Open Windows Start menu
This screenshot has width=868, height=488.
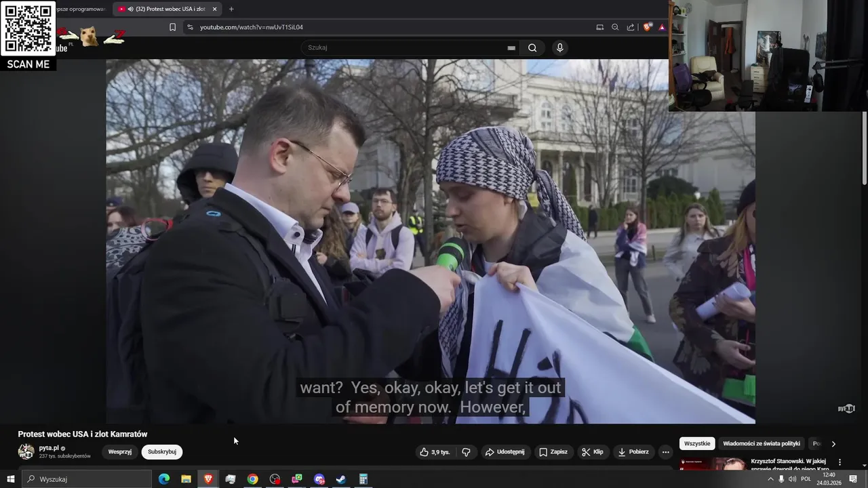click(10, 479)
